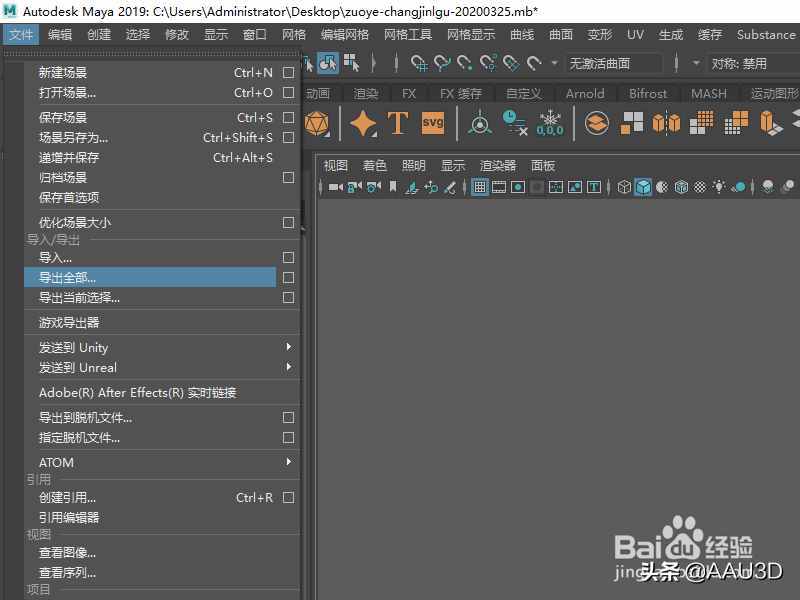Open option box for 打开场景

(x=288, y=92)
